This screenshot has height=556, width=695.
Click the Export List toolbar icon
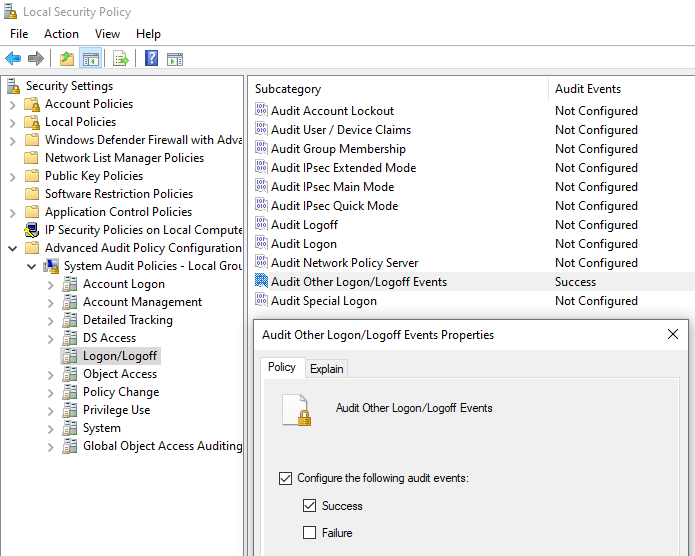[121, 59]
